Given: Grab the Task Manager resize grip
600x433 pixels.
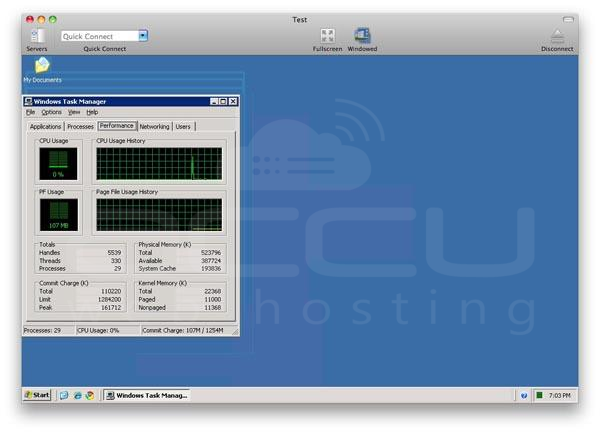Looking at the screenshot, I should pos(235,332).
